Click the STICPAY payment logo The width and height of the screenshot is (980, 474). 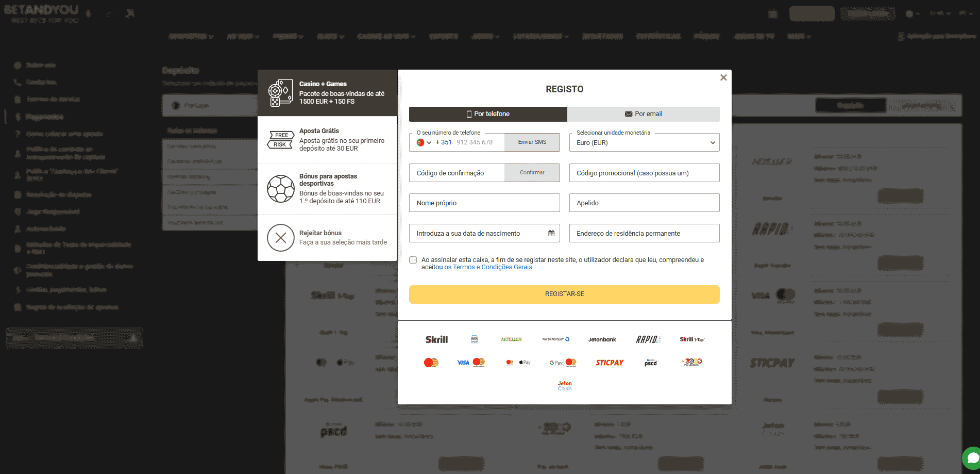(x=610, y=363)
